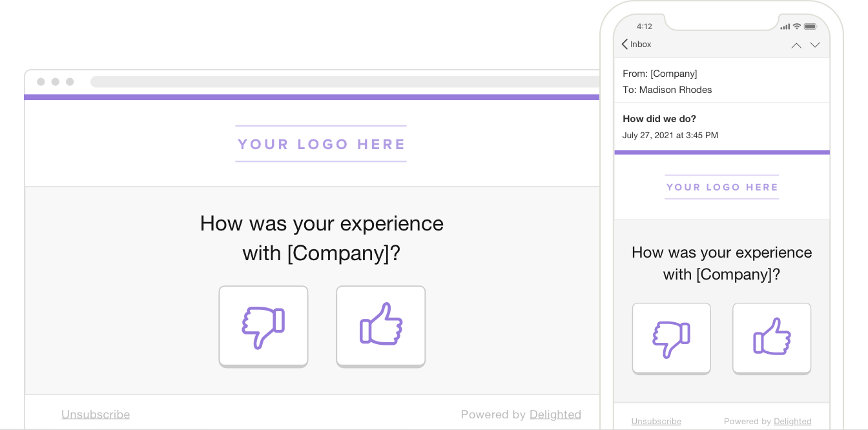
Task: Tap Unsubscribe link on phone email
Action: 656,422
